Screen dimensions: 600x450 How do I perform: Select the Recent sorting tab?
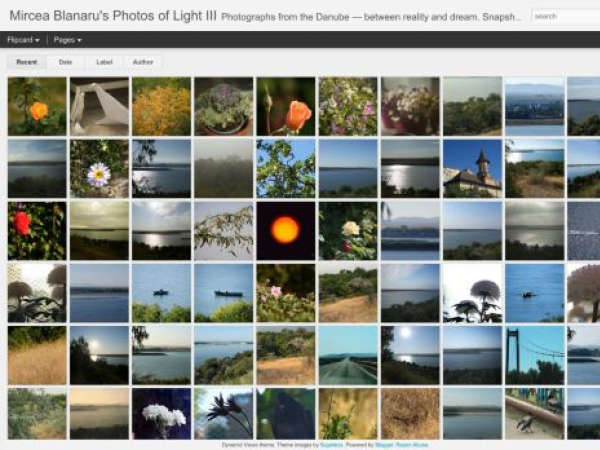(27, 62)
